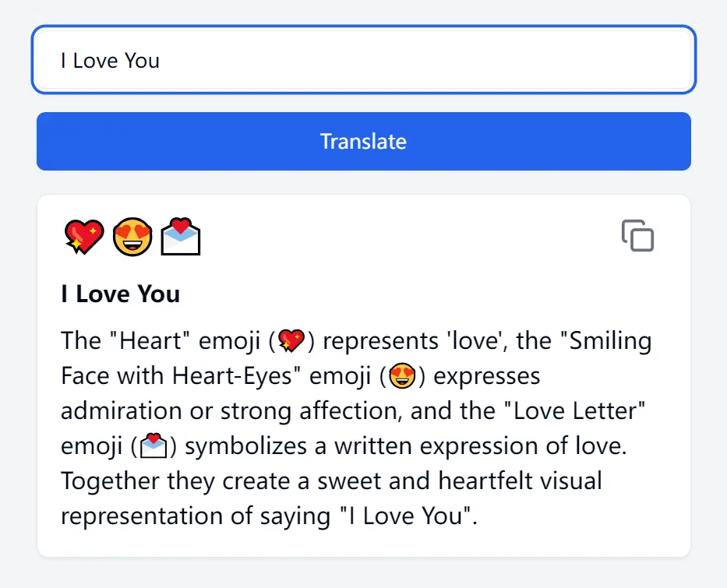
Task: Click the word 'Translate' on the blue button
Action: (363, 142)
